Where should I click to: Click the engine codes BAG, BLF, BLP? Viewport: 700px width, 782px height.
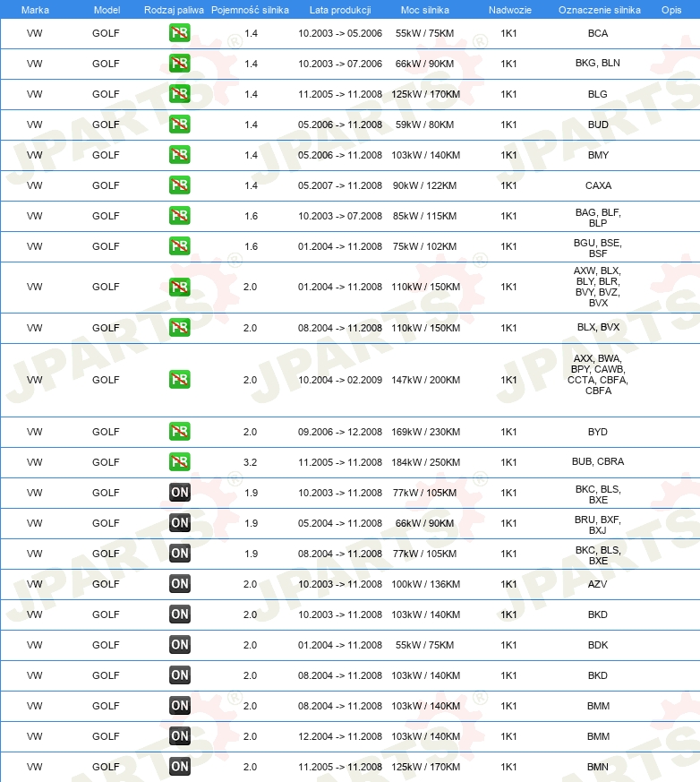[598, 218]
